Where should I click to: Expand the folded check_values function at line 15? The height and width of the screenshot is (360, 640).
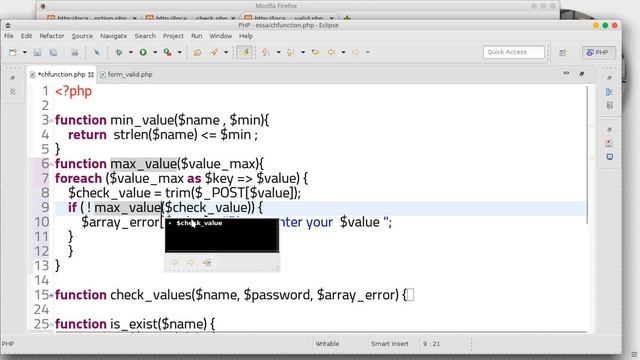tap(52, 295)
